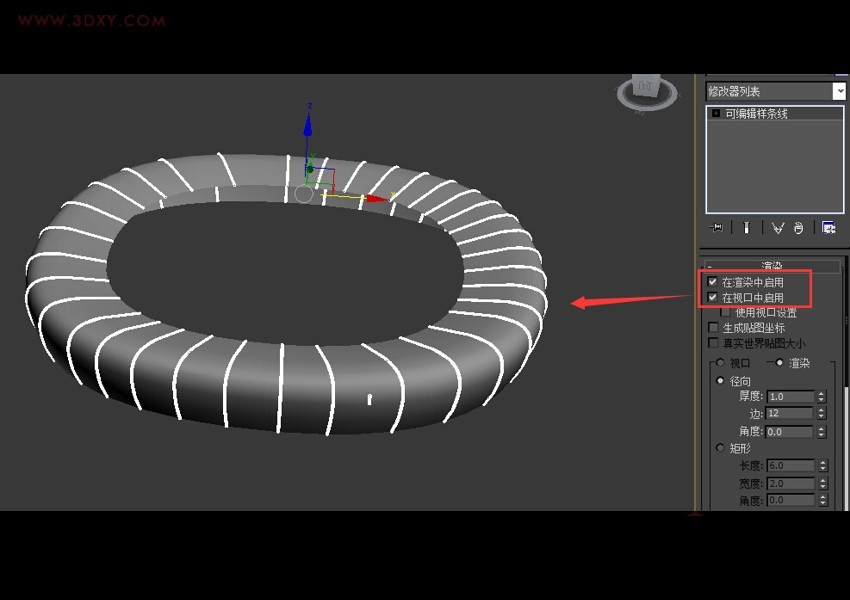Click the pin stack icon below modifier list

[x=716, y=228]
